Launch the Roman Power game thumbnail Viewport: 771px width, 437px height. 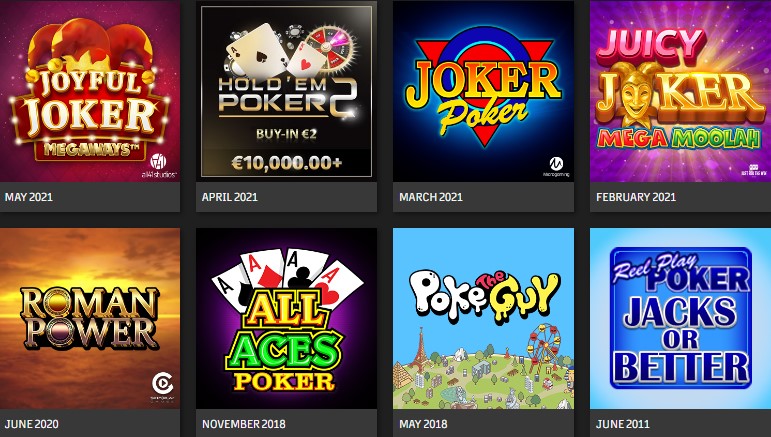90,319
